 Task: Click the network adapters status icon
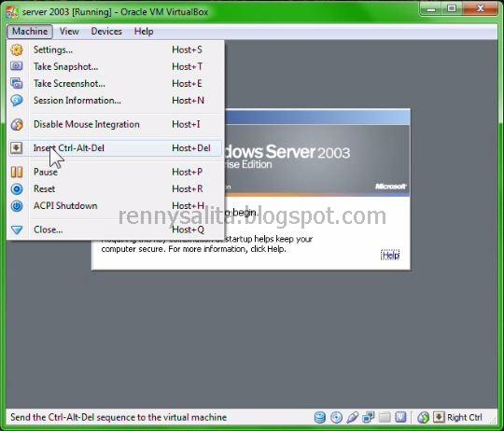(369, 418)
